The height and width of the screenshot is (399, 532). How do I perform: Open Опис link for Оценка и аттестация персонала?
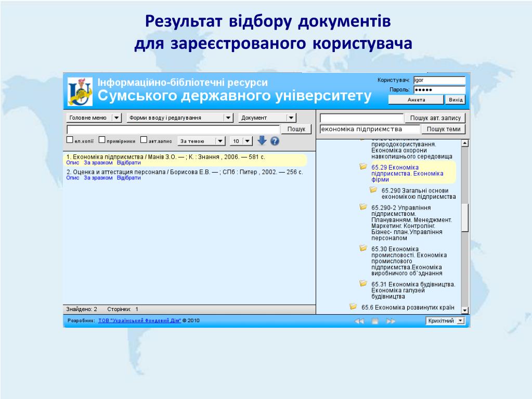[x=73, y=177]
